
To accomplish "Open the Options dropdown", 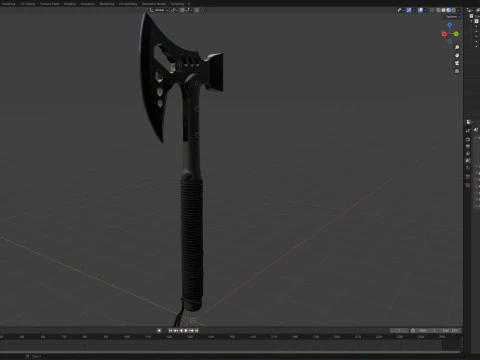I will coord(452,17).
